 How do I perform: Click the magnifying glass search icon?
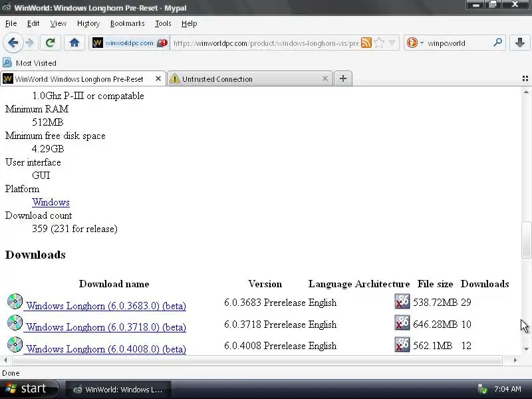pyautogui.click(x=497, y=43)
